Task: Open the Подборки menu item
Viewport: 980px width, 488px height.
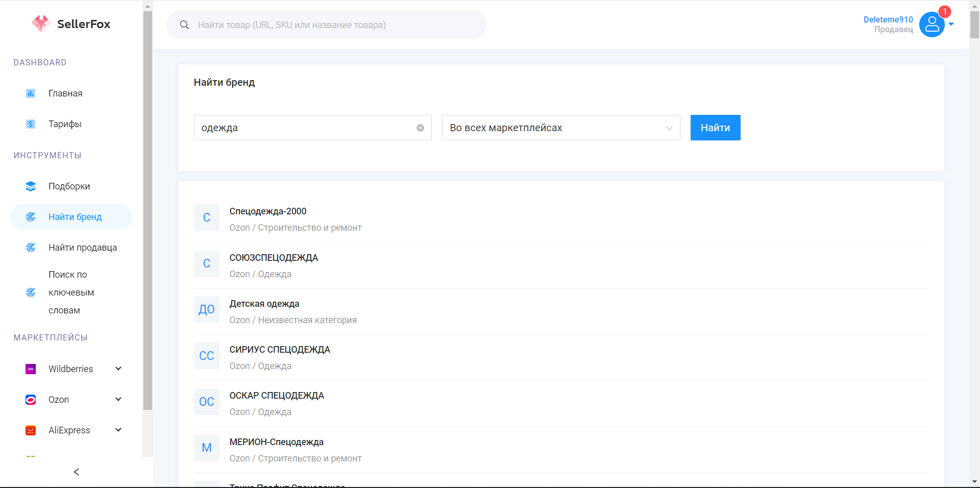Action: click(x=71, y=186)
